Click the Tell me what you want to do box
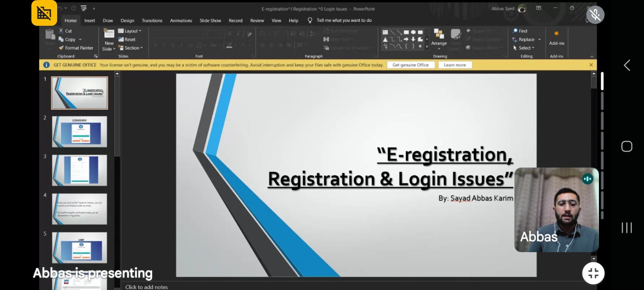This screenshot has height=290, width=644. coord(344,20)
